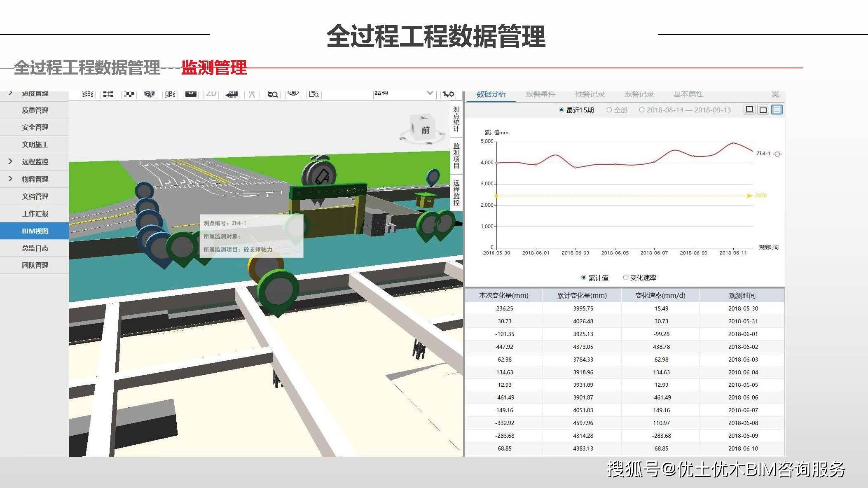Select the 全部 radio button
This screenshot has width=868, height=488.
609,110
